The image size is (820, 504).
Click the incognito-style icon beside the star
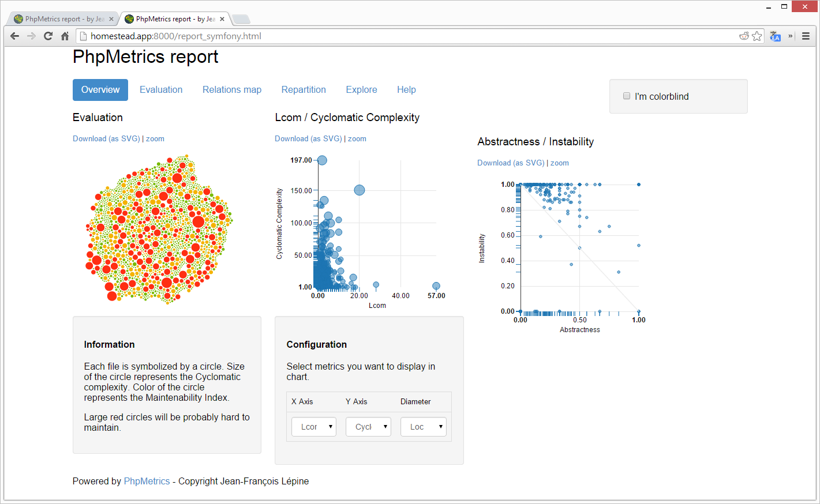click(x=744, y=36)
